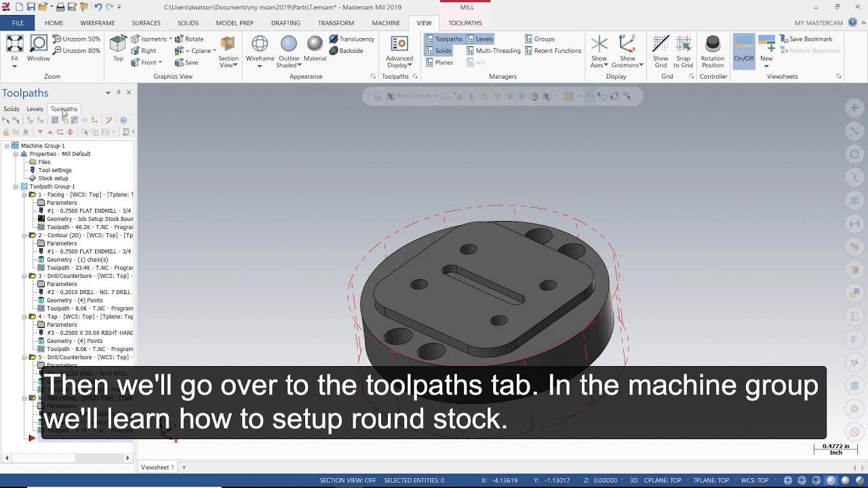Create New viewsheet
The image size is (868, 488).
(x=766, y=52)
